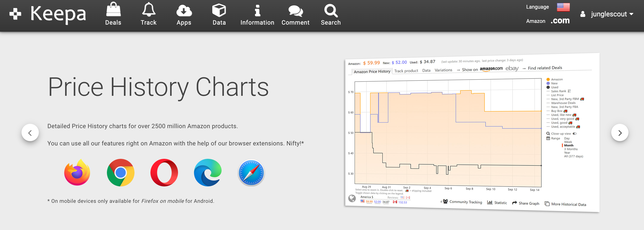Viewport: 644px width, 230px height.
Task: Click the Range calendar icon
Action: (548, 138)
